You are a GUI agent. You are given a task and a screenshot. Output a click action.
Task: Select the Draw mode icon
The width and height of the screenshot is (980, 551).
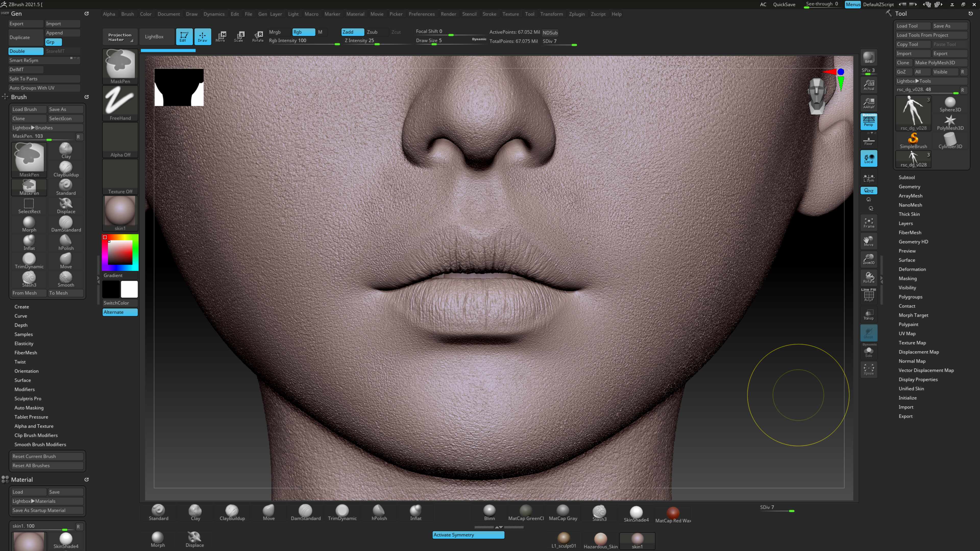tap(202, 36)
